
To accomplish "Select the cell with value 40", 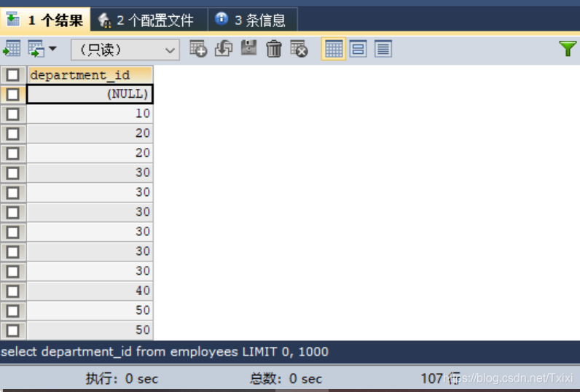I will 90,291.
